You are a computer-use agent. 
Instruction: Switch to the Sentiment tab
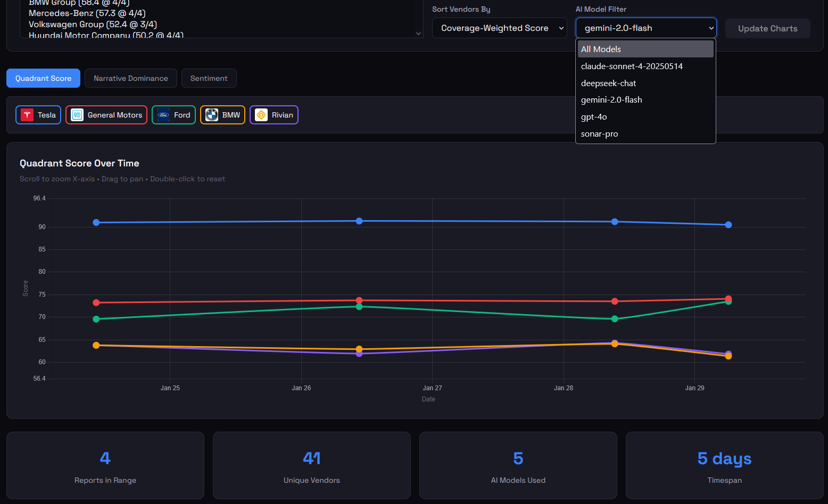(x=209, y=78)
